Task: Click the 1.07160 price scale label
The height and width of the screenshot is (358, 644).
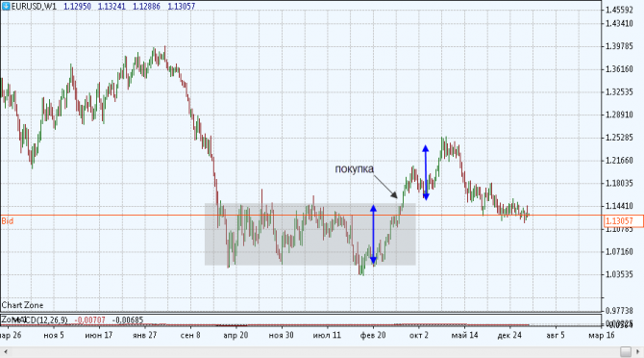Action: [619, 251]
